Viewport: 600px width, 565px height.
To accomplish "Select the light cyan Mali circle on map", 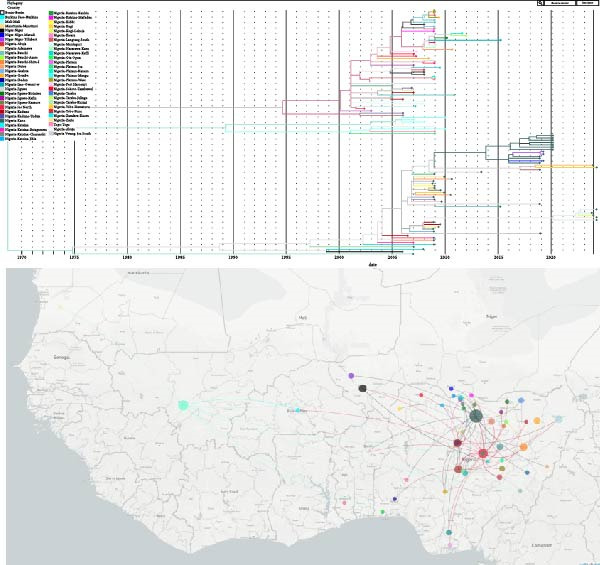I will click(183, 405).
